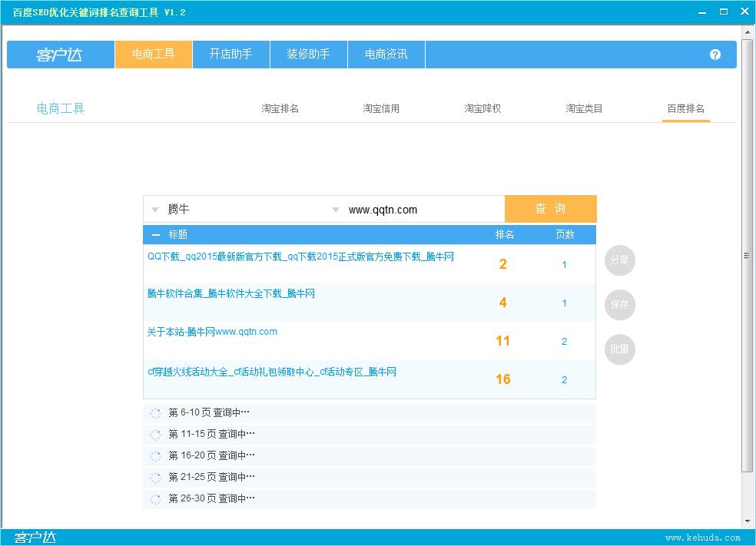Click the 客户达 logo in the bottom bar
Viewport: 756px width, 546px height.
click(35, 537)
